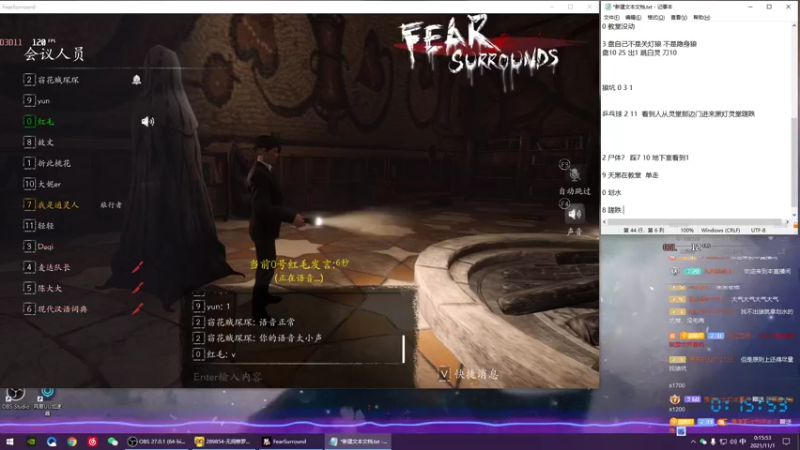
Task: Select player 3 Daqi in list
Action: 38,246
